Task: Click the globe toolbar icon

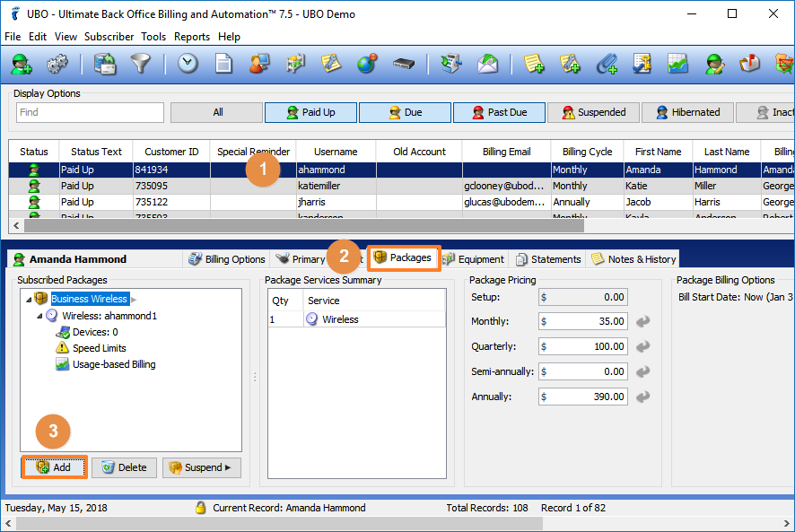Action: [367, 65]
